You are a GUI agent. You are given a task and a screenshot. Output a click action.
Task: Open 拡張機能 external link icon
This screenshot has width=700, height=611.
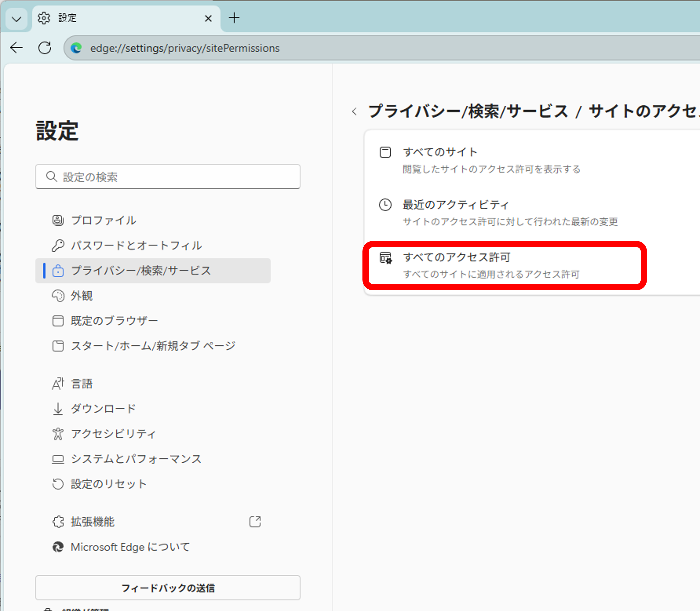tap(255, 522)
